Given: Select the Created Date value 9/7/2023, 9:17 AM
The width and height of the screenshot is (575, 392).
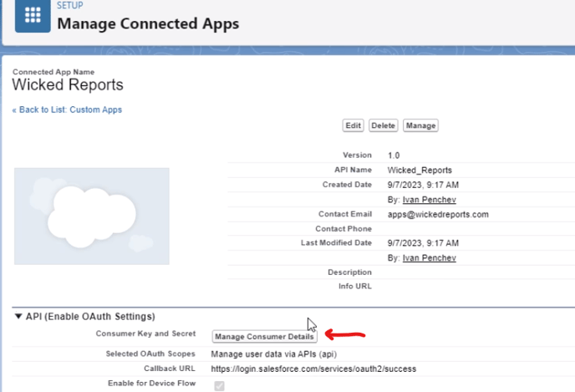Looking at the screenshot, I should pos(423,185).
